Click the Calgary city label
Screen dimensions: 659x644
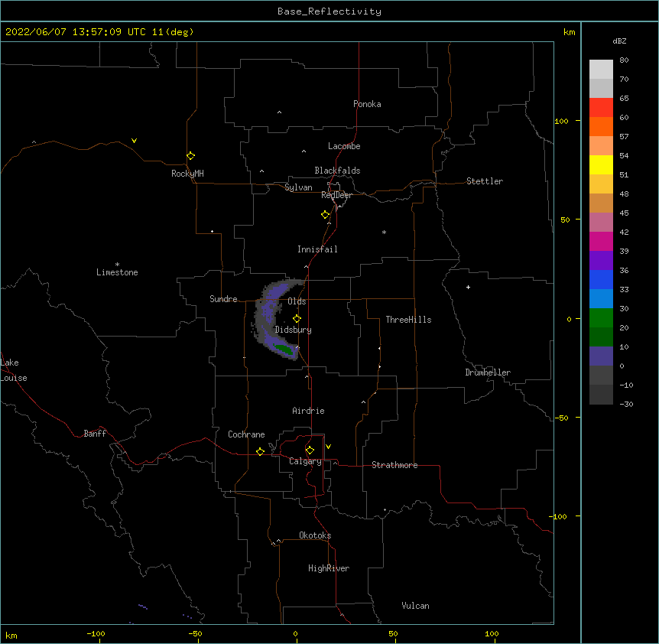coord(306,461)
